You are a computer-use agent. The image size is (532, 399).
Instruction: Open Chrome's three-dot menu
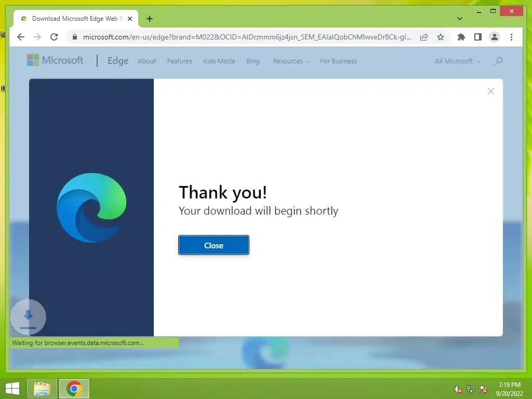pos(511,37)
